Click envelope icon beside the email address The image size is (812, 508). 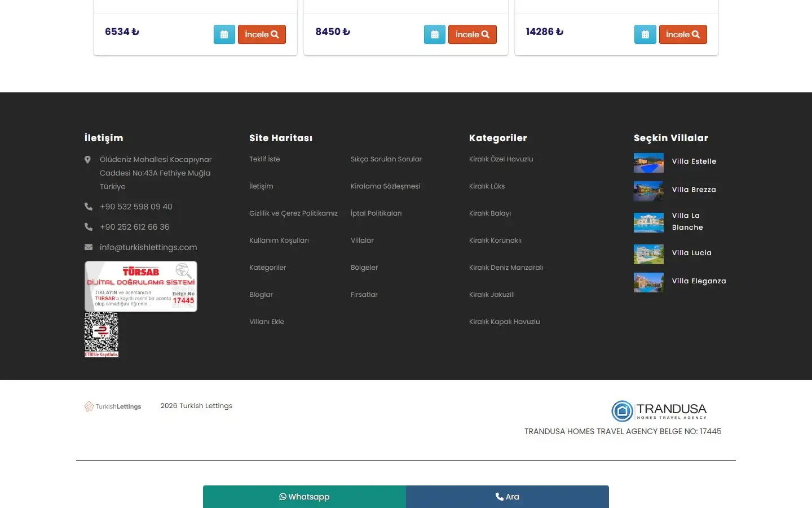[x=88, y=247]
